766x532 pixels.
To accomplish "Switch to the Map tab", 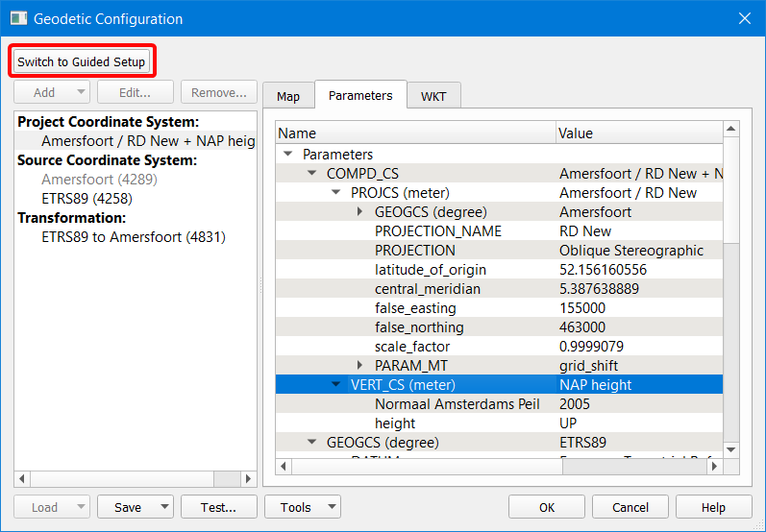I will pyautogui.click(x=288, y=96).
